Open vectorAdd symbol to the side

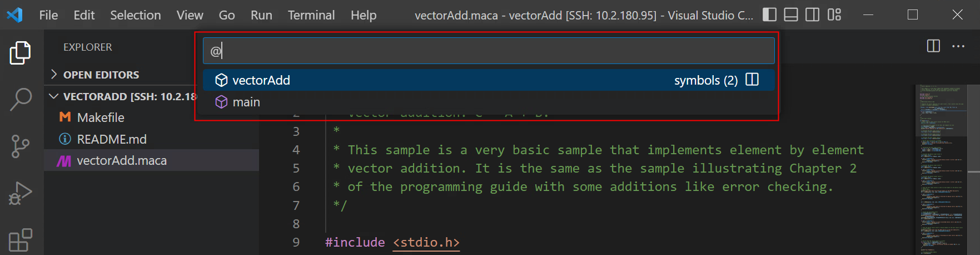click(x=752, y=80)
